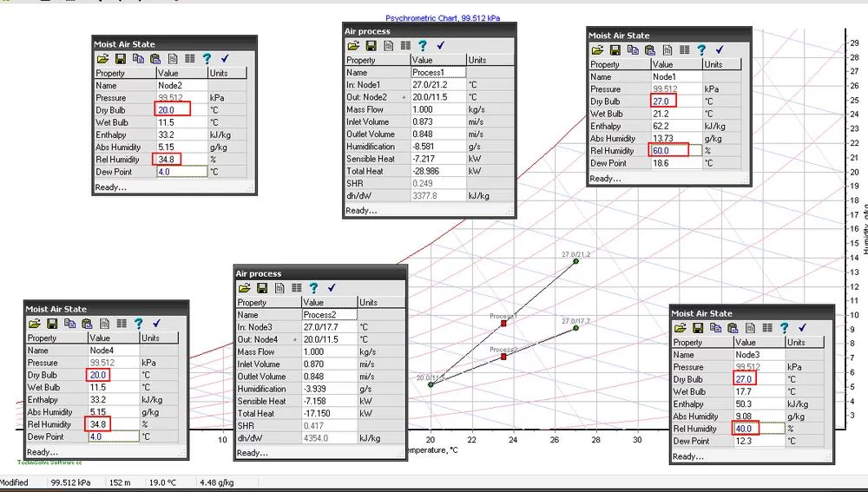Help question mark in Process1 panel

(x=423, y=45)
